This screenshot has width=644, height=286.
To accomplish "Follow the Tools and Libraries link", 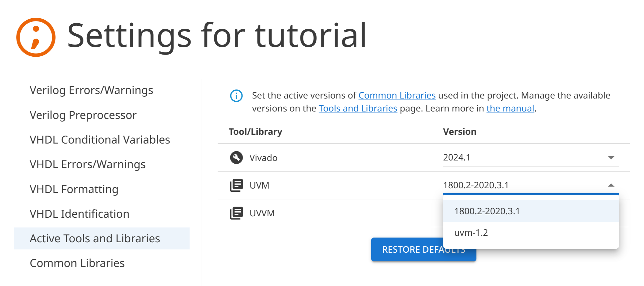I will (x=358, y=109).
